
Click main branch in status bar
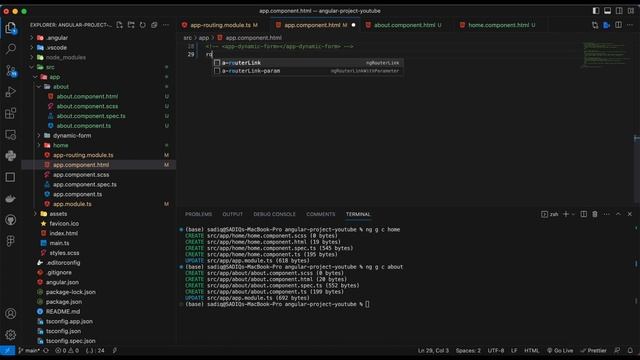click(29, 350)
